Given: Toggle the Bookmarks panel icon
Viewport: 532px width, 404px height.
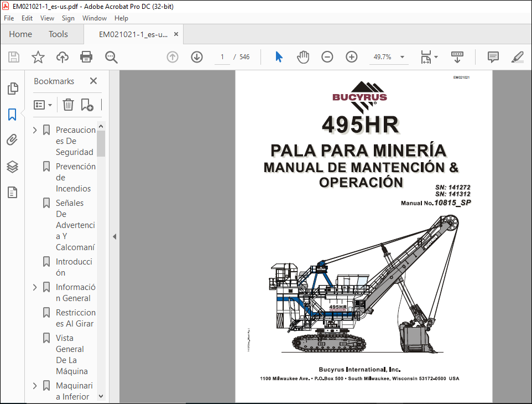Looking at the screenshot, I should [x=12, y=115].
